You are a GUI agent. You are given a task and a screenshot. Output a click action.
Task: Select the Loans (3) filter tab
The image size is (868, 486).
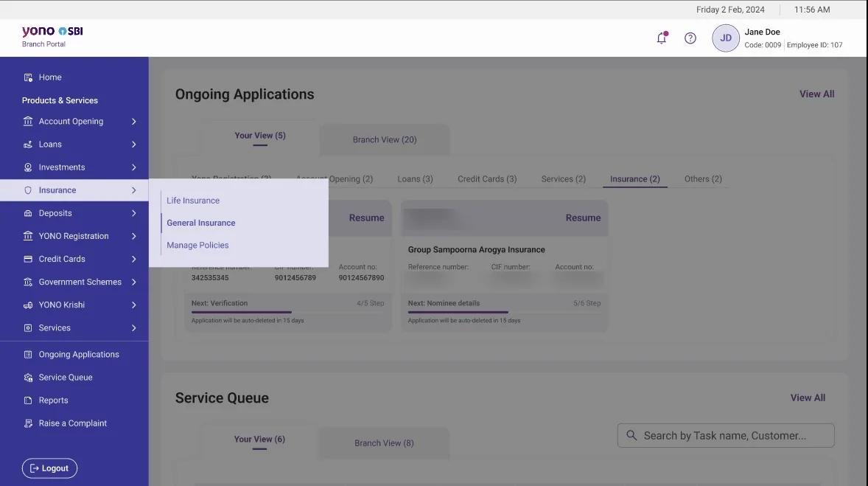(415, 179)
